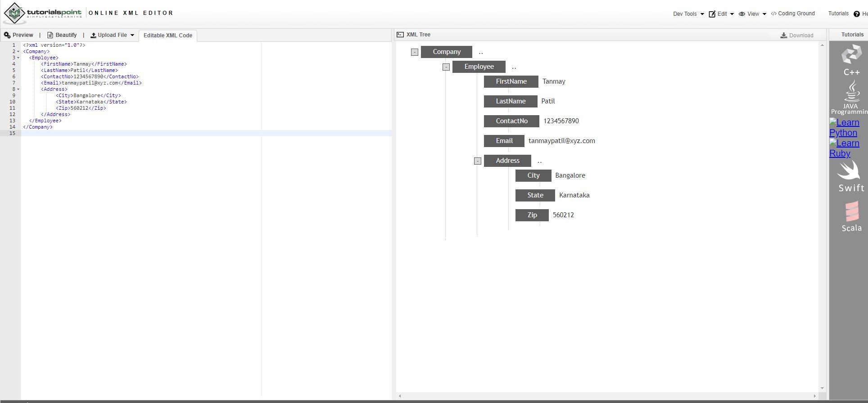The image size is (868, 403).
Task: Click the Download button
Action: [797, 36]
